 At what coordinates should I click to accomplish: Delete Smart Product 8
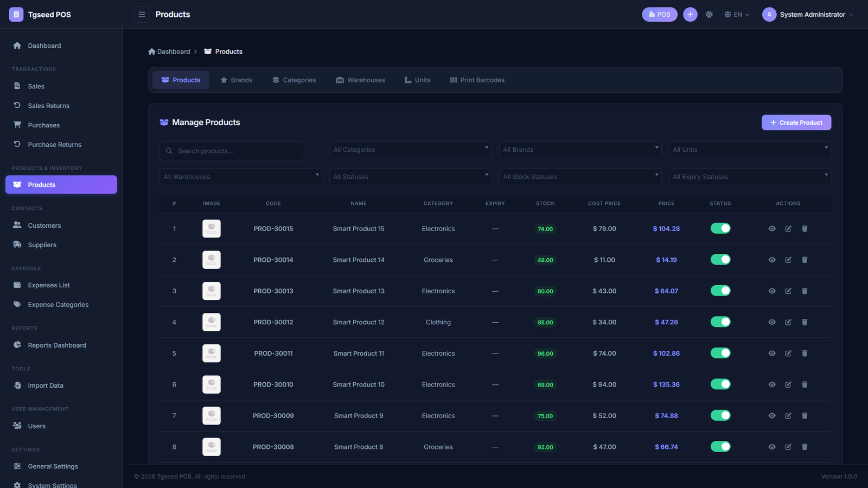click(805, 447)
